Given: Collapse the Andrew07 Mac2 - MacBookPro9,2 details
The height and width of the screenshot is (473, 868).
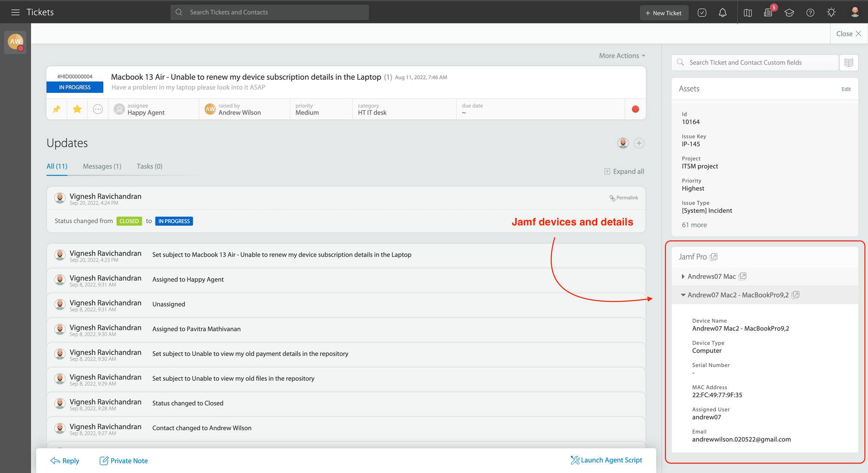Looking at the screenshot, I should click(x=683, y=294).
